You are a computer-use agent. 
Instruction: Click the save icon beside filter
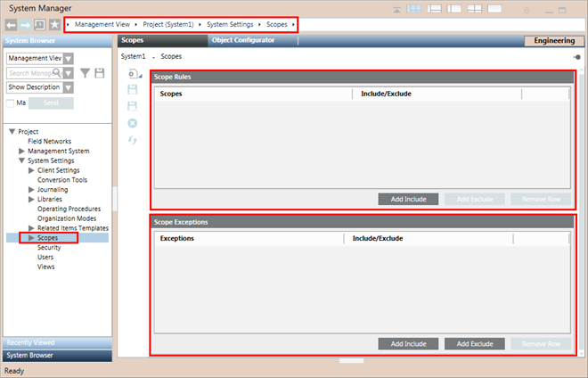[100, 72]
